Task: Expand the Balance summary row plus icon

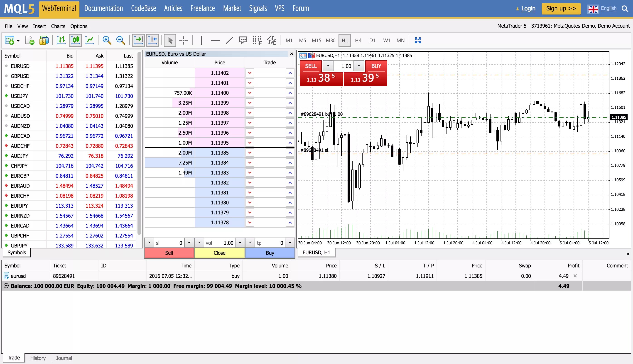Action: click(x=6, y=286)
